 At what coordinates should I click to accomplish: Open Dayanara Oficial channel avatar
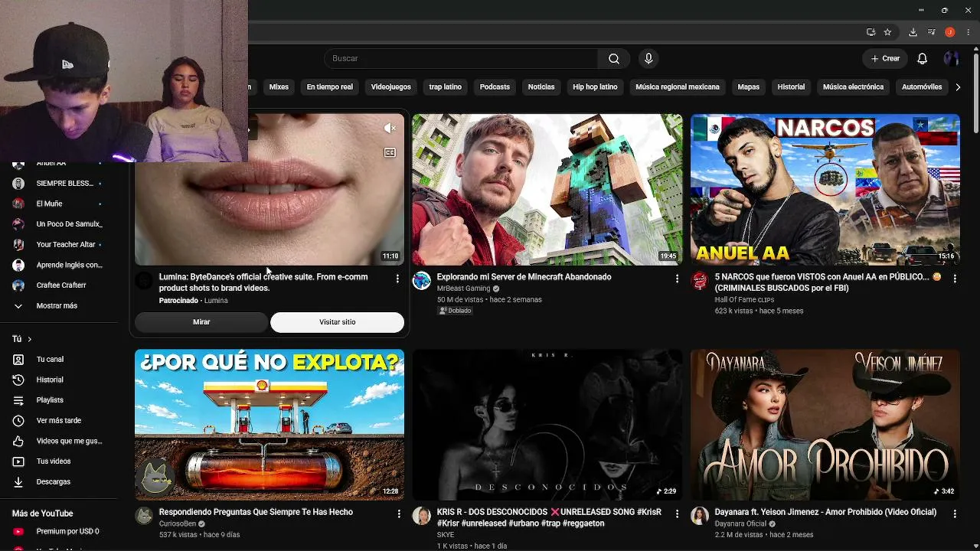click(x=700, y=516)
